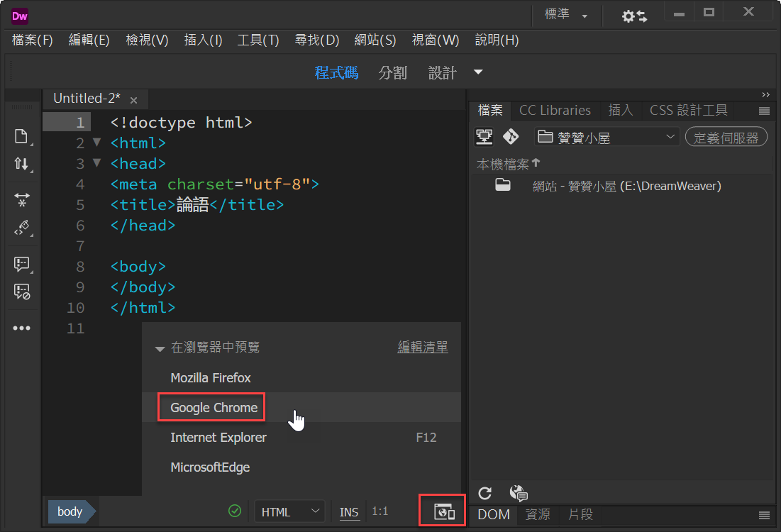This screenshot has height=532, width=781.
Task: Click the expand all code icon
Action: click(21, 200)
